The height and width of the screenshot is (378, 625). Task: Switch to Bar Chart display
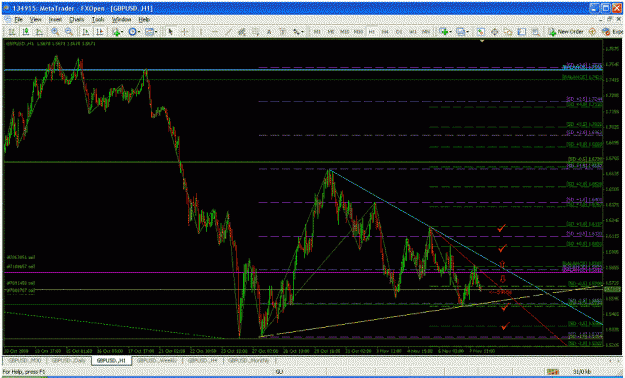click(x=12, y=32)
